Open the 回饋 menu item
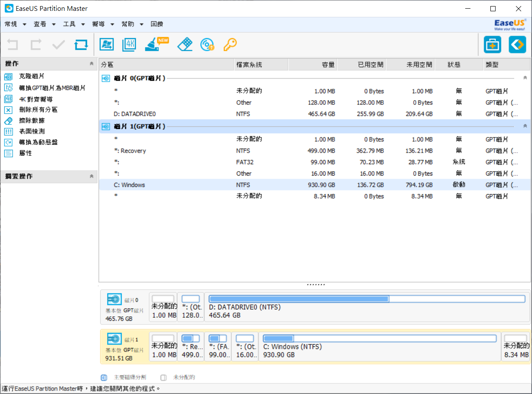Viewport: 532px width, 394px height. 157,24
